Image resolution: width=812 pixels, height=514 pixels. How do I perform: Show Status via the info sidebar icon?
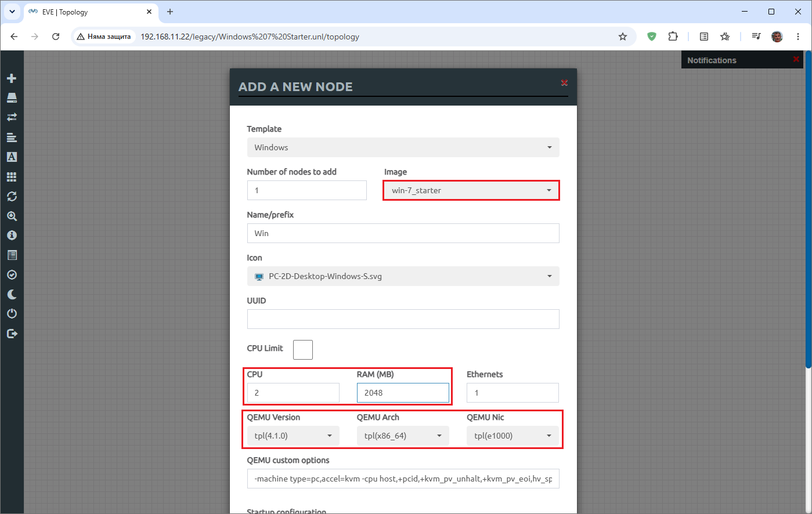click(x=12, y=236)
